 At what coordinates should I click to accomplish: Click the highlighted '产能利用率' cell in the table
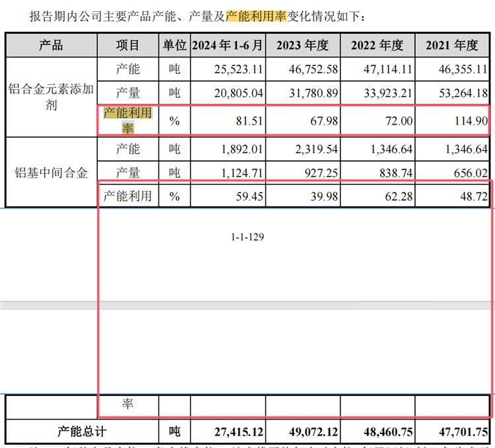point(127,121)
